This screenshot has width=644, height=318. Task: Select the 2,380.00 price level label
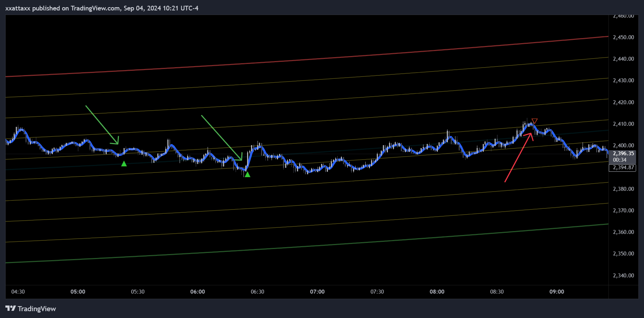pos(624,189)
